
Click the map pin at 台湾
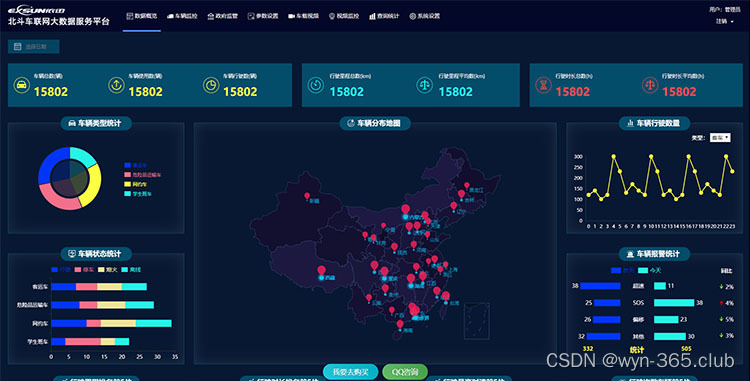[446, 296]
